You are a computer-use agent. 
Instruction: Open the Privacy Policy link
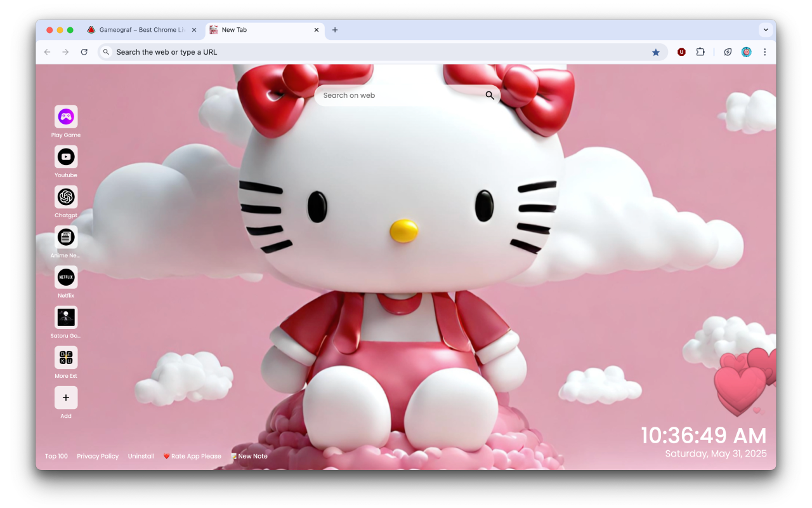coord(98,456)
